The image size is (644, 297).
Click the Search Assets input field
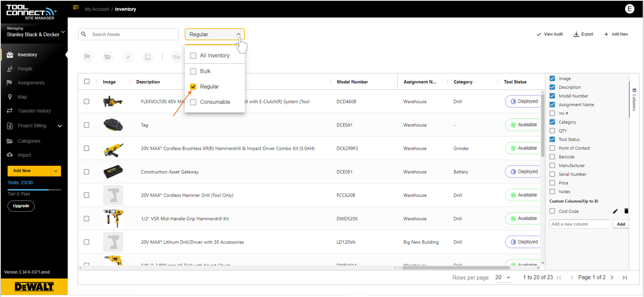pyautogui.click(x=129, y=34)
